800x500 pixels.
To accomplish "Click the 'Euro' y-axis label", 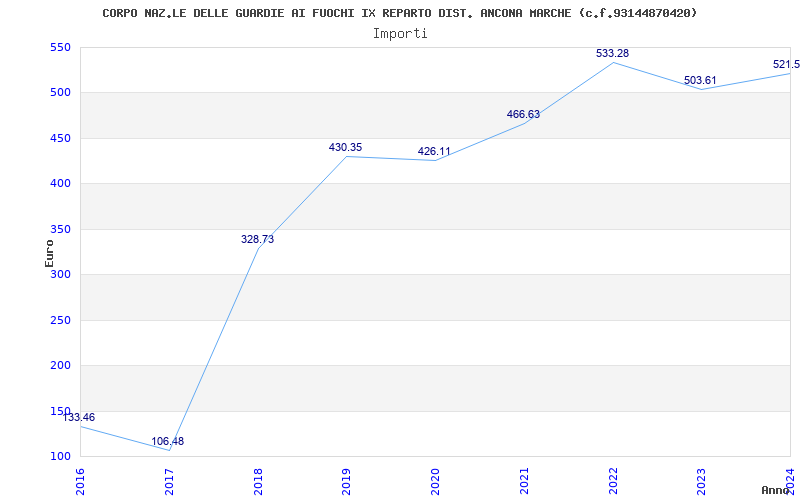I will [x=49, y=254].
